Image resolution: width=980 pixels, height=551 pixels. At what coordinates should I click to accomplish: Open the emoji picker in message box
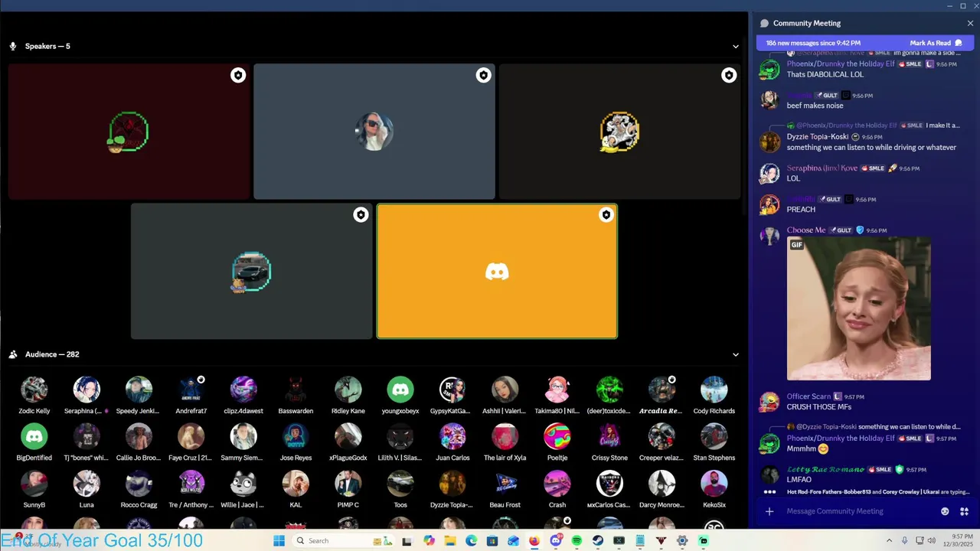(x=945, y=511)
